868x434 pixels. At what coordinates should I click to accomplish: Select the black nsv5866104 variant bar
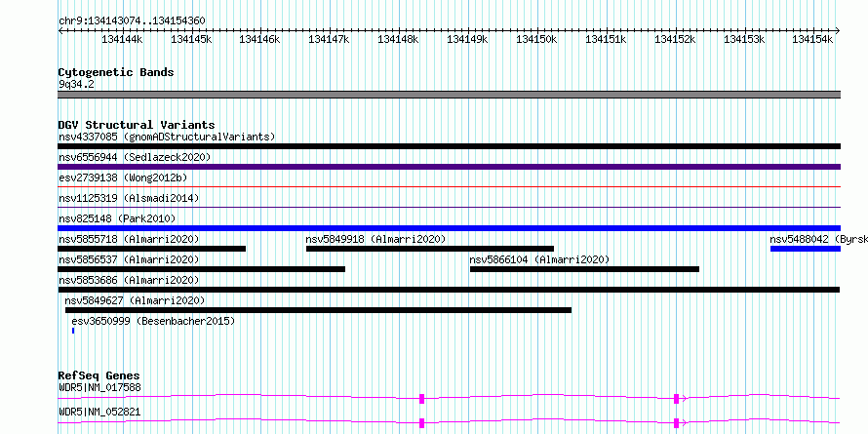click(x=584, y=269)
